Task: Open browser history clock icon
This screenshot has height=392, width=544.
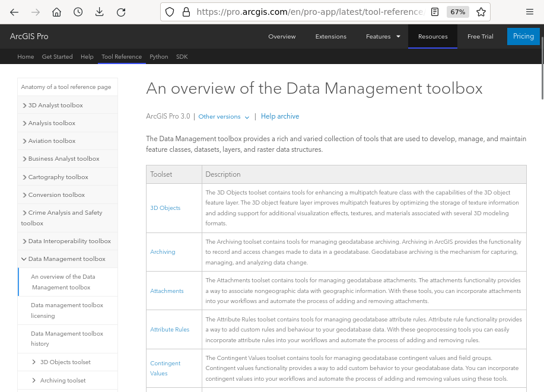Action: point(78,12)
